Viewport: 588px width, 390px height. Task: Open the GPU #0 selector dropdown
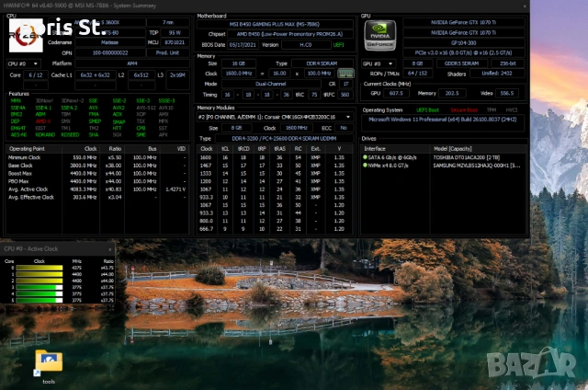click(378, 63)
